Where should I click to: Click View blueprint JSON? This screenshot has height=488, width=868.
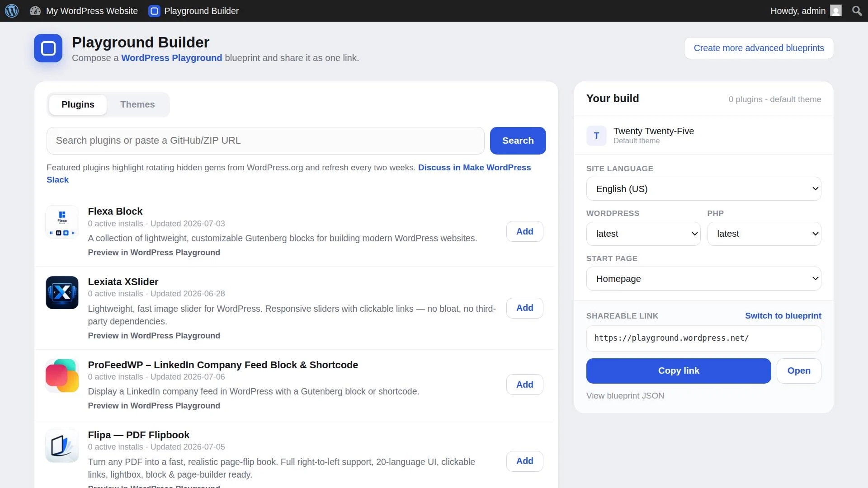[x=625, y=396]
